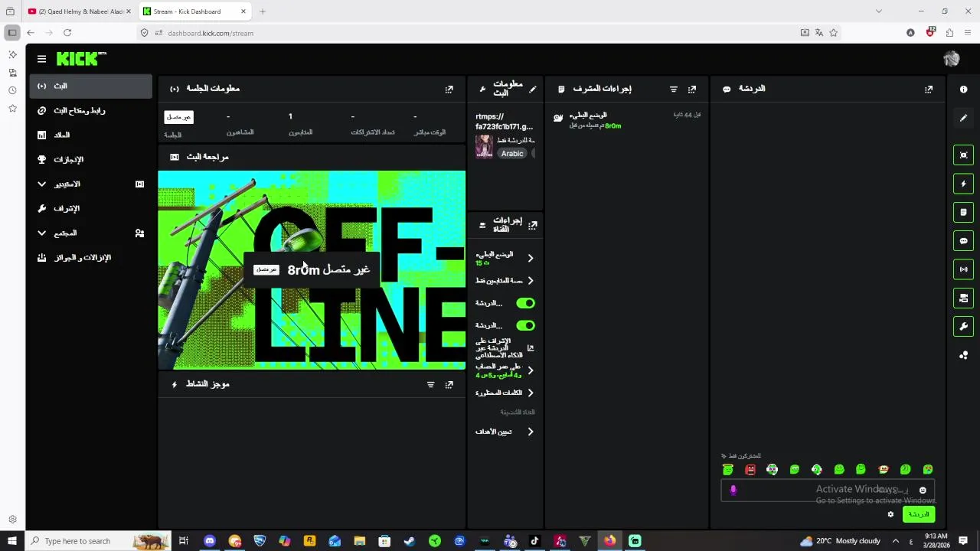Expand تعيين الأهداف set goals option
This screenshot has height=551, width=980.
click(x=530, y=432)
